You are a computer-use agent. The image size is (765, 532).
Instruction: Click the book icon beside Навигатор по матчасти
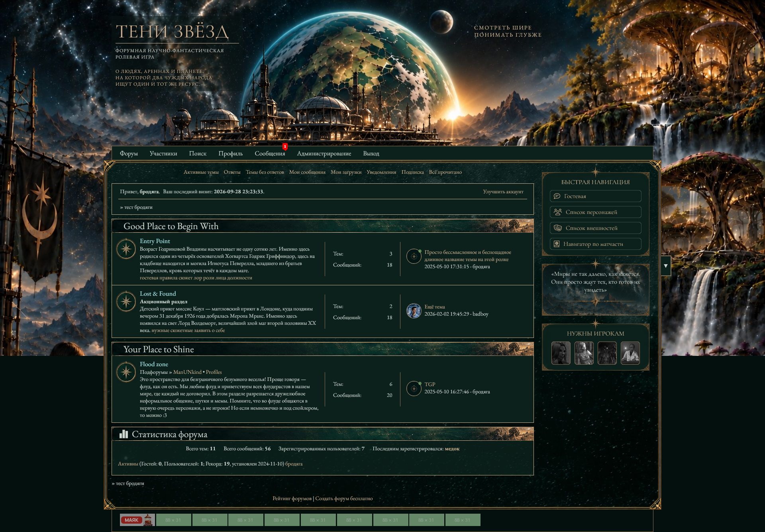pyautogui.click(x=557, y=244)
